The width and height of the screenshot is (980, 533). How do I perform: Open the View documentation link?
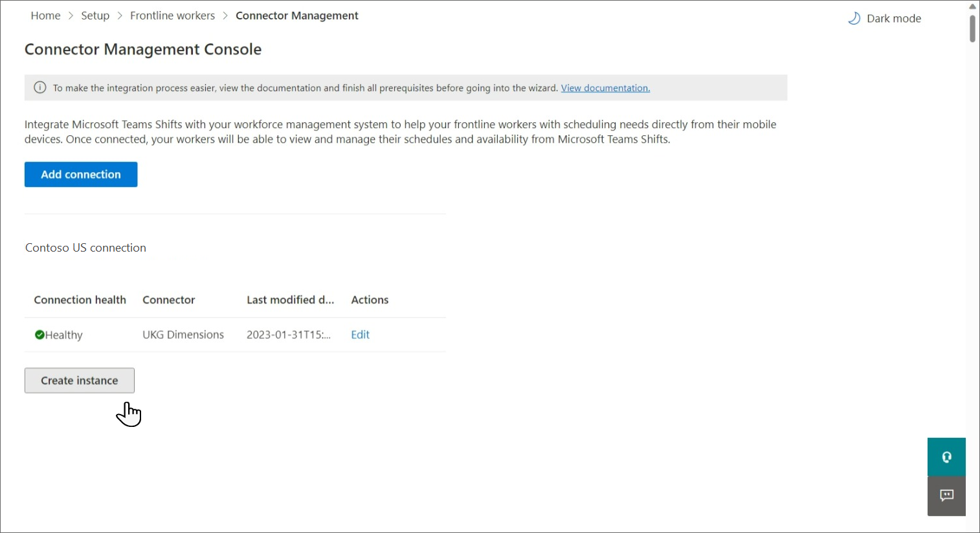point(605,88)
